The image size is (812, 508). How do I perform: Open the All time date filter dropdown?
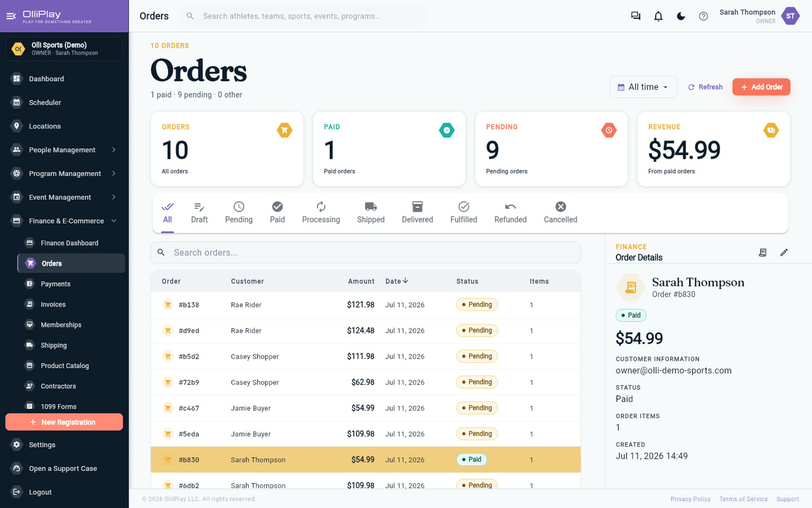pyautogui.click(x=643, y=87)
